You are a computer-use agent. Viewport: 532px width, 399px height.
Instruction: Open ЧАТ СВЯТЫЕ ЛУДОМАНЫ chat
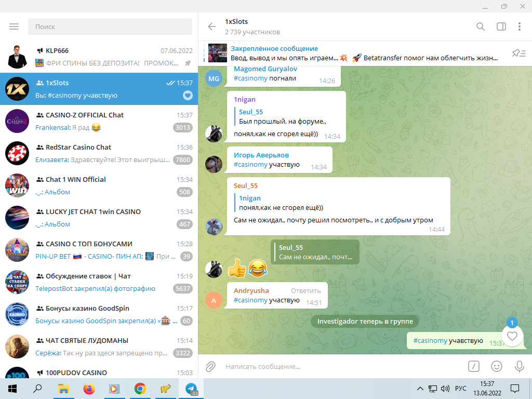(99, 347)
